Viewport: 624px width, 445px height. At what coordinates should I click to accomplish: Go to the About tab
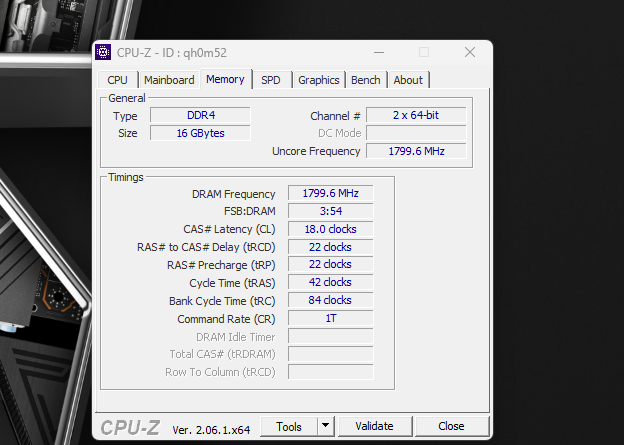408,80
